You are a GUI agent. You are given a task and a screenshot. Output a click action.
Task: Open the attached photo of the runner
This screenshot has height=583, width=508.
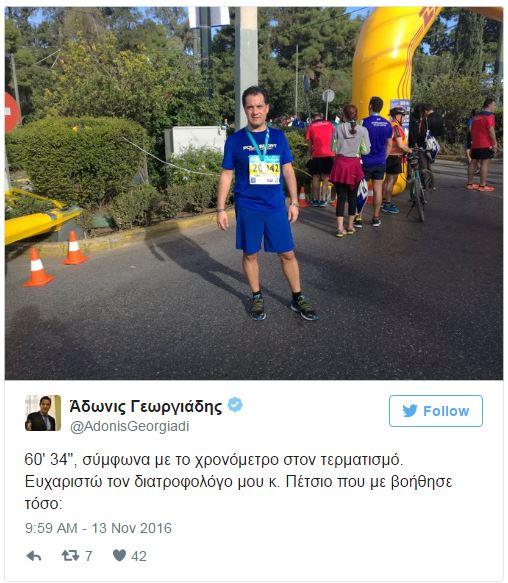254,193
